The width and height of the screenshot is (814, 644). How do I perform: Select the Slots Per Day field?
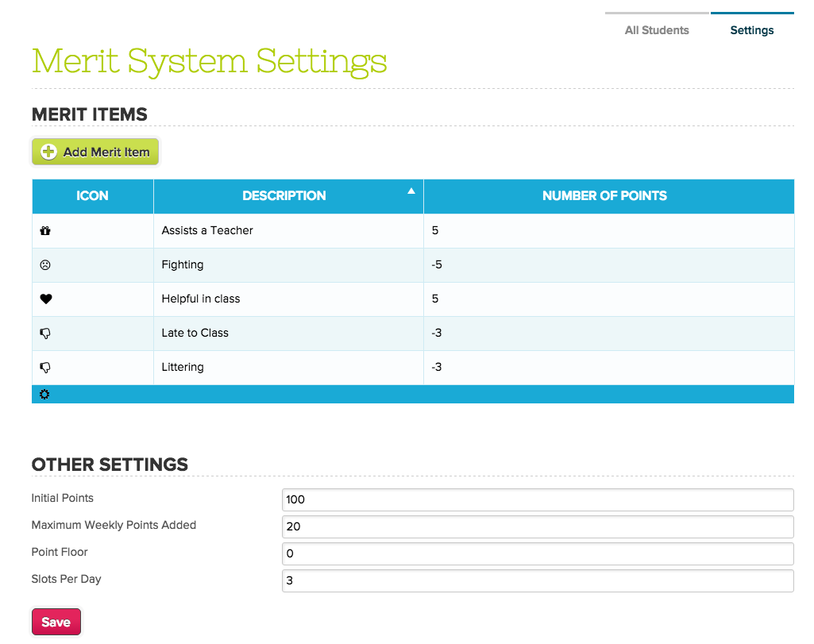tap(538, 580)
